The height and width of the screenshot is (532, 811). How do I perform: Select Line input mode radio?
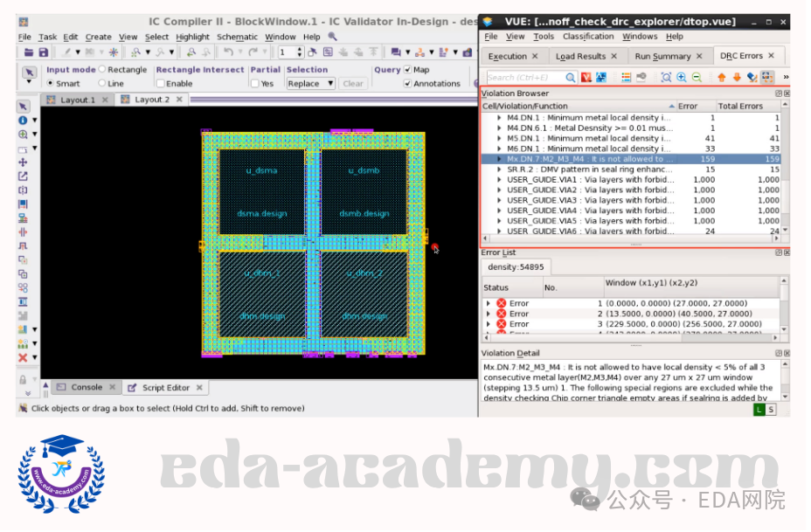pos(102,83)
